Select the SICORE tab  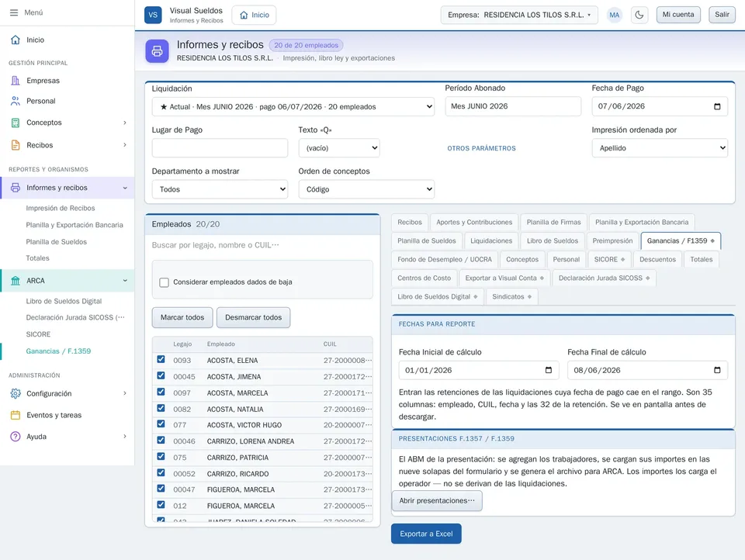click(x=610, y=259)
